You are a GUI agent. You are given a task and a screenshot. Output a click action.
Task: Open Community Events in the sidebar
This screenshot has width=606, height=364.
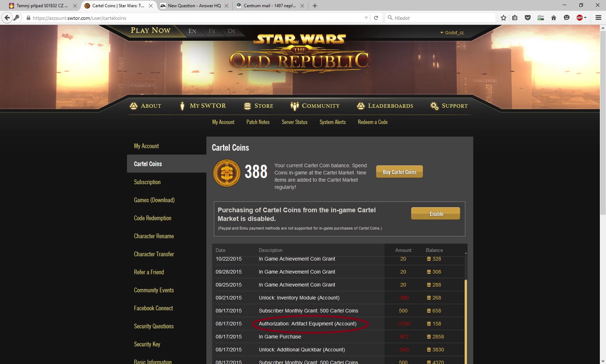click(x=154, y=290)
